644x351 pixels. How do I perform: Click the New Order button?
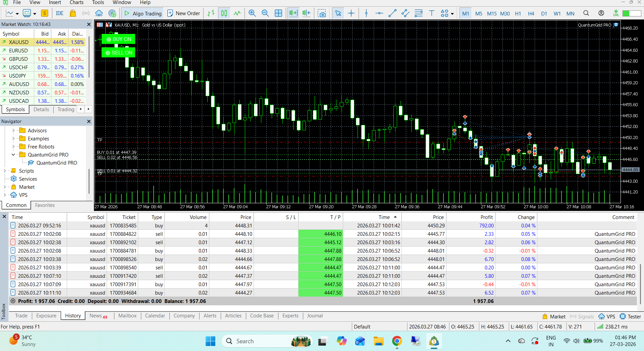coord(184,13)
